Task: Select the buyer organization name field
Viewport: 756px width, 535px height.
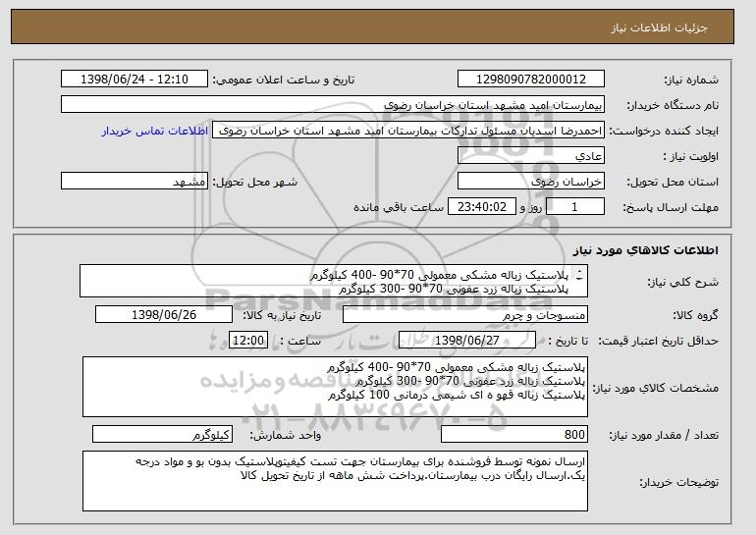Action: 333,105
